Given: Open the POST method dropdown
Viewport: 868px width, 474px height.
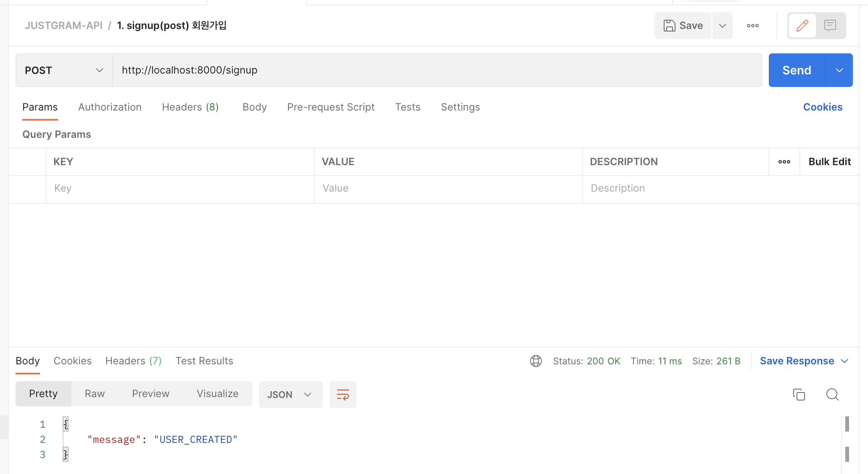Looking at the screenshot, I should click(x=64, y=70).
